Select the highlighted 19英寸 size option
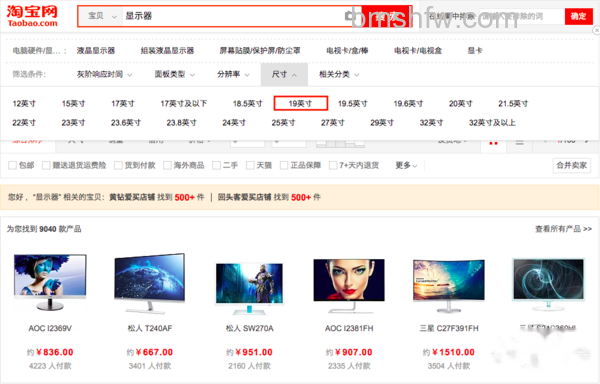This screenshot has height=384, width=600. tap(301, 103)
